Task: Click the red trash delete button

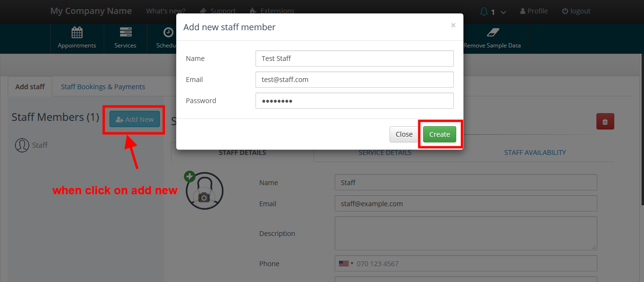Action: coord(605,121)
